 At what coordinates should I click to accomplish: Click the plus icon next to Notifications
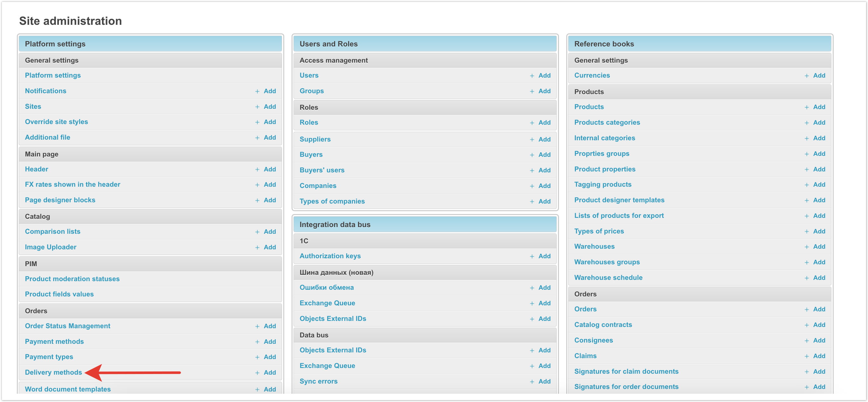257,91
